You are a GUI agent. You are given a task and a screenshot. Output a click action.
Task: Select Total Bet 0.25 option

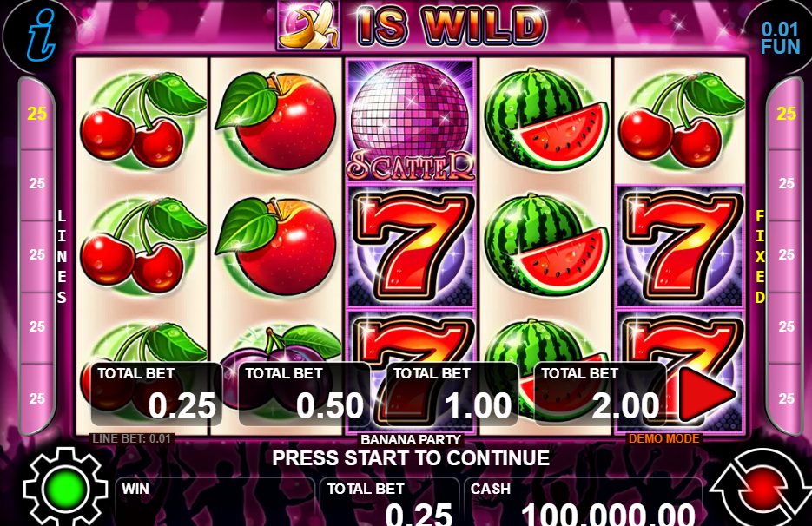point(156,394)
